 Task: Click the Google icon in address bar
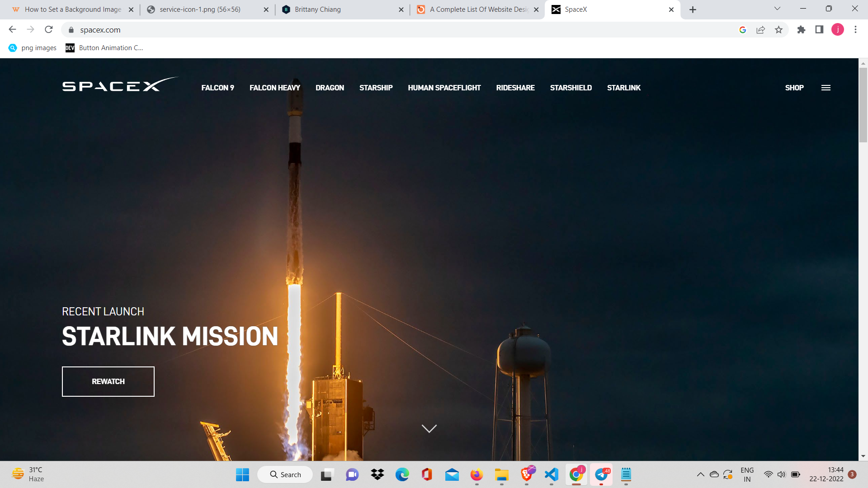[x=742, y=30]
